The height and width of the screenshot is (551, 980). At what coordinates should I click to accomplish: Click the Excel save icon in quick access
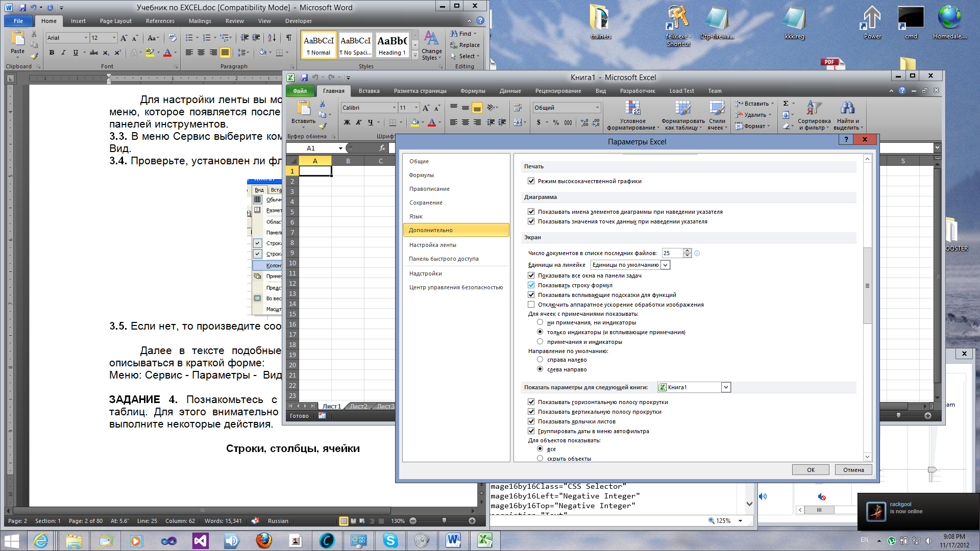point(304,78)
